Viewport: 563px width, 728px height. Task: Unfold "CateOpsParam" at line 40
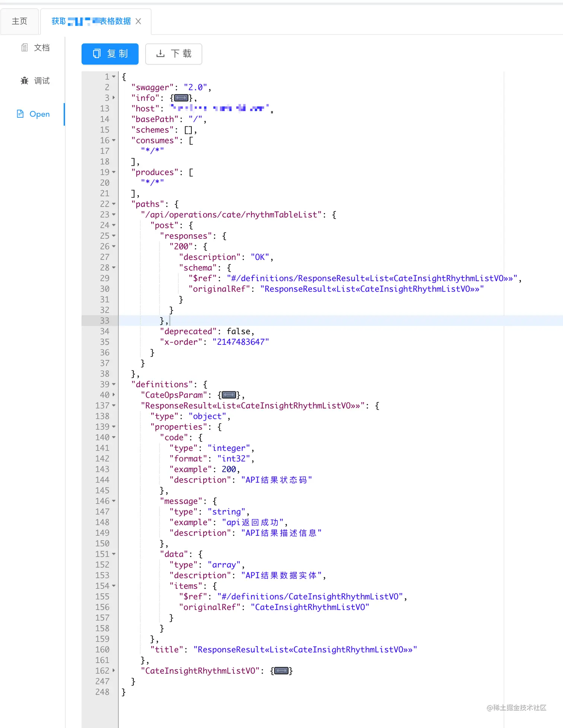click(x=114, y=395)
